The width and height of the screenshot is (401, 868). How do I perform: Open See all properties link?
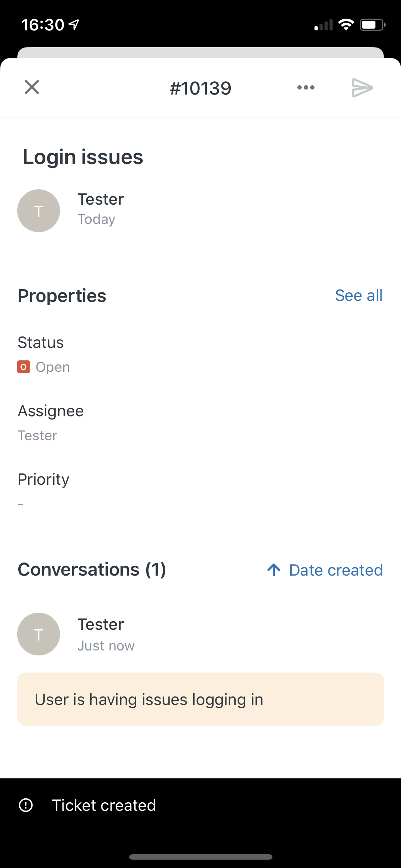click(x=359, y=295)
